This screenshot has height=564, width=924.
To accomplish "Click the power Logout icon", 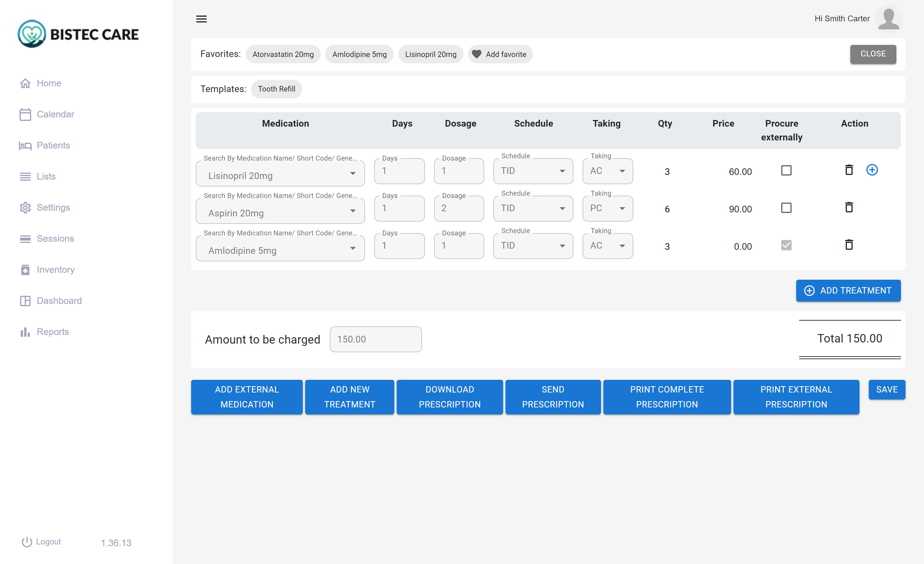I will tap(26, 542).
